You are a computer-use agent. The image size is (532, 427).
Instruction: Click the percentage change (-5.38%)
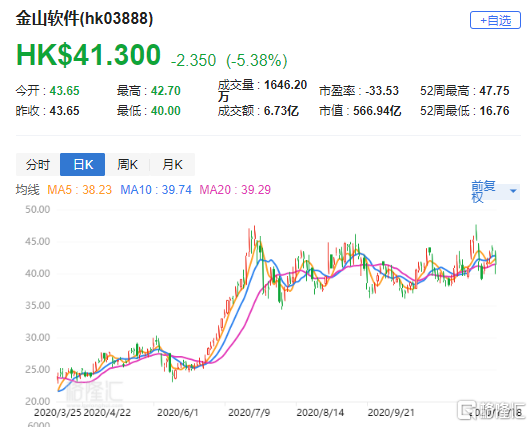pos(257,60)
